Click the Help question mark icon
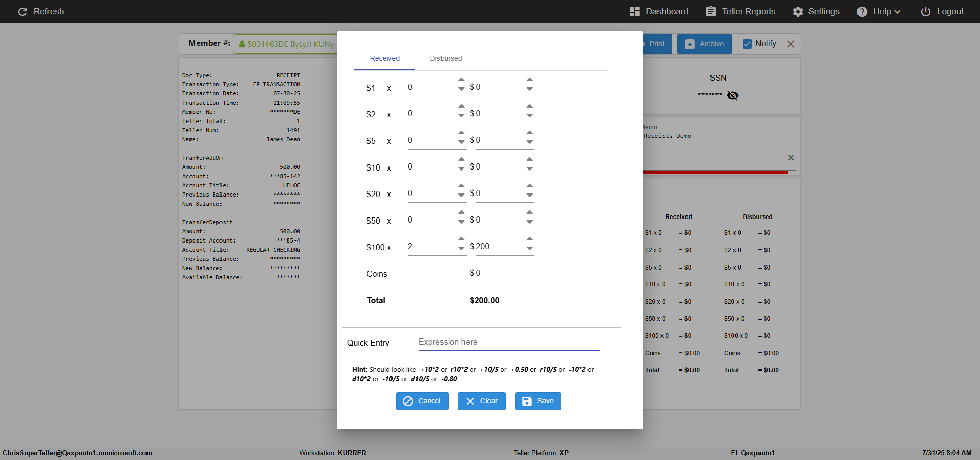The width and height of the screenshot is (980, 460). [x=862, y=11]
